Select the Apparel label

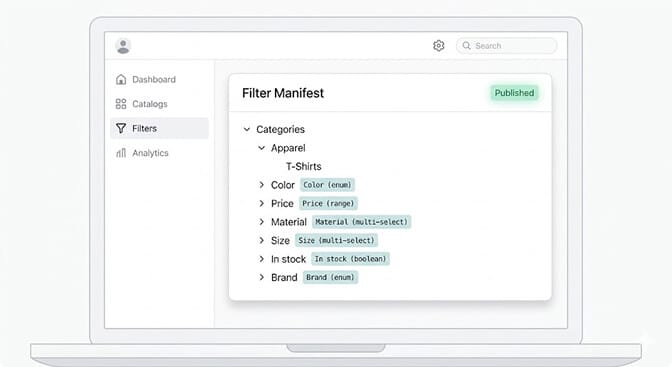tap(288, 148)
